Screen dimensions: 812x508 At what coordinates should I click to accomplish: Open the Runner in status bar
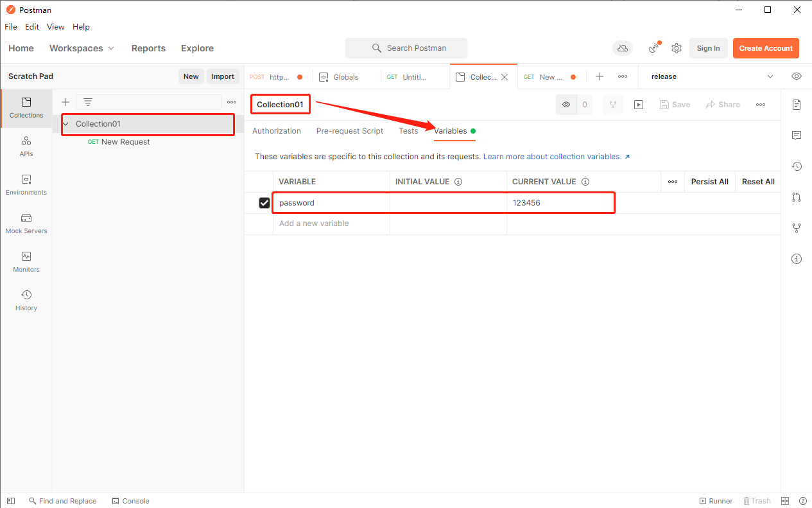coord(716,501)
